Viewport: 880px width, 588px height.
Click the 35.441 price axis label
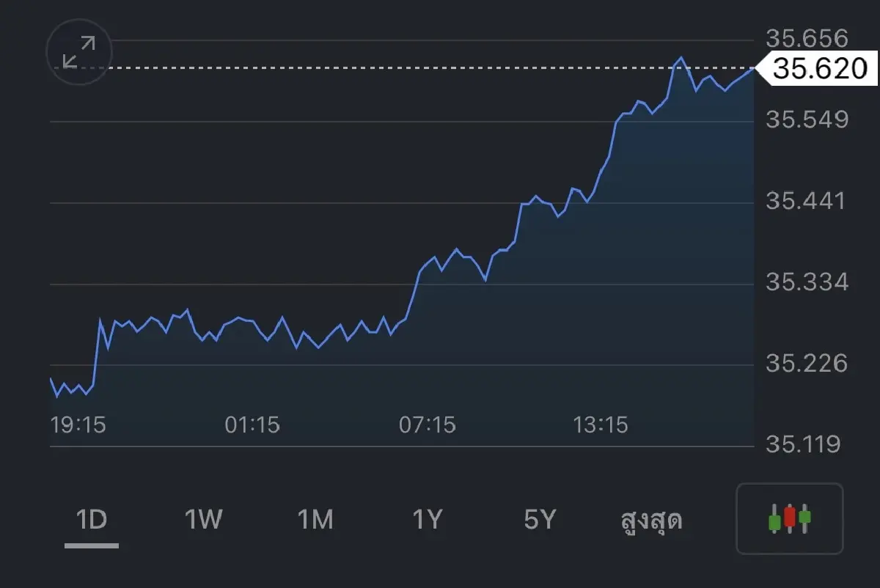point(807,201)
